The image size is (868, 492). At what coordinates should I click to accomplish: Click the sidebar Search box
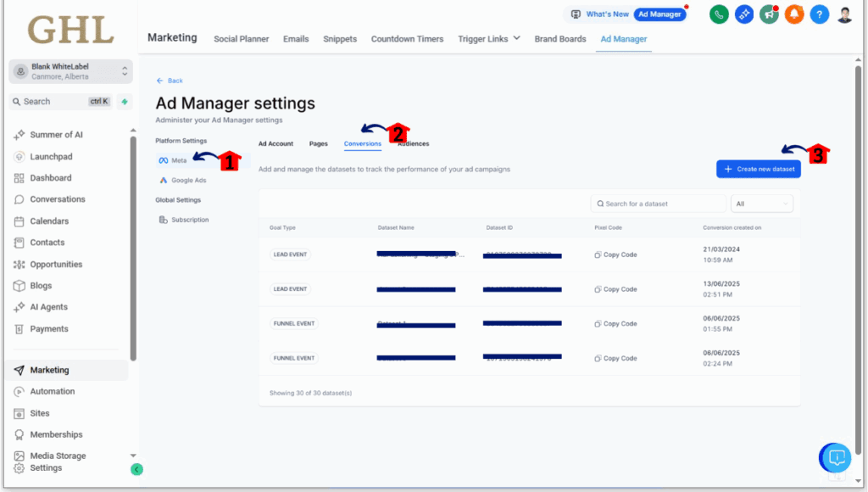point(61,102)
